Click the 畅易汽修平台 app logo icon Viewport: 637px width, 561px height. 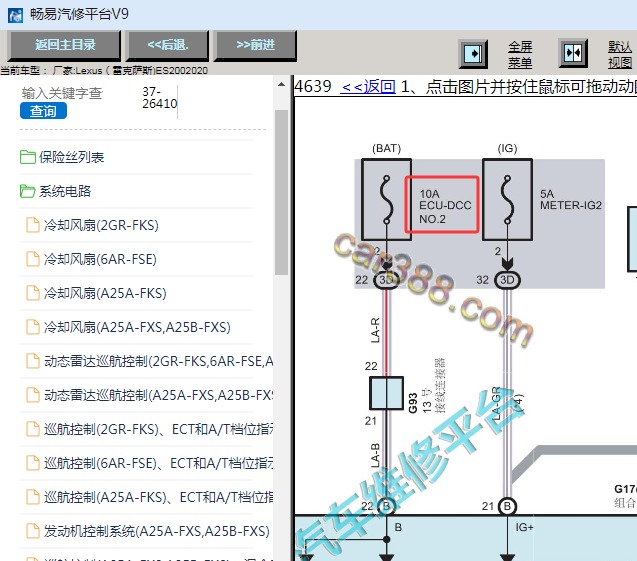click(15, 15)
